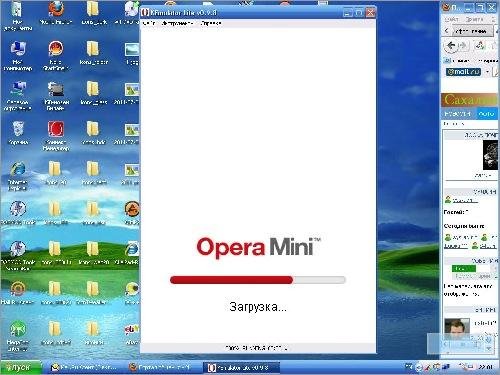Open the dark photo thumbnail on webpage

point(491,155)
